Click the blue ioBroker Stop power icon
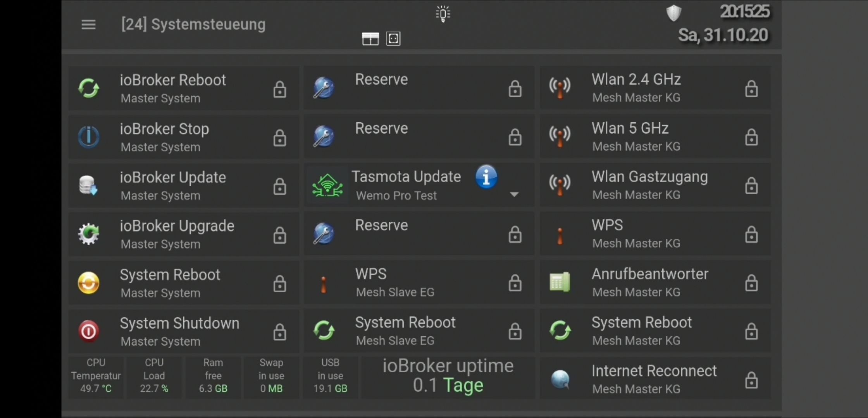This screenshot has height=418, width=868. 88,137
